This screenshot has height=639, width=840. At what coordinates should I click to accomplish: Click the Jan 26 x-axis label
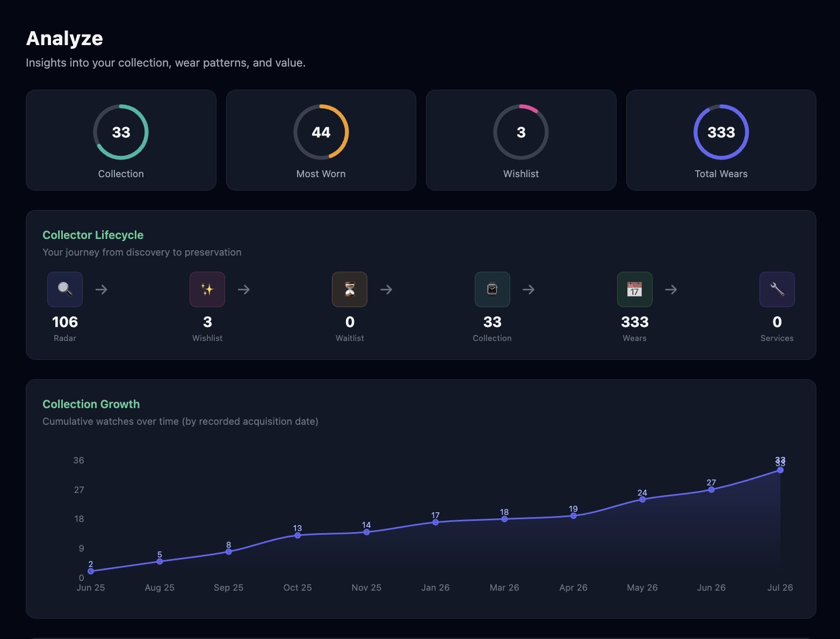(436, 587)
